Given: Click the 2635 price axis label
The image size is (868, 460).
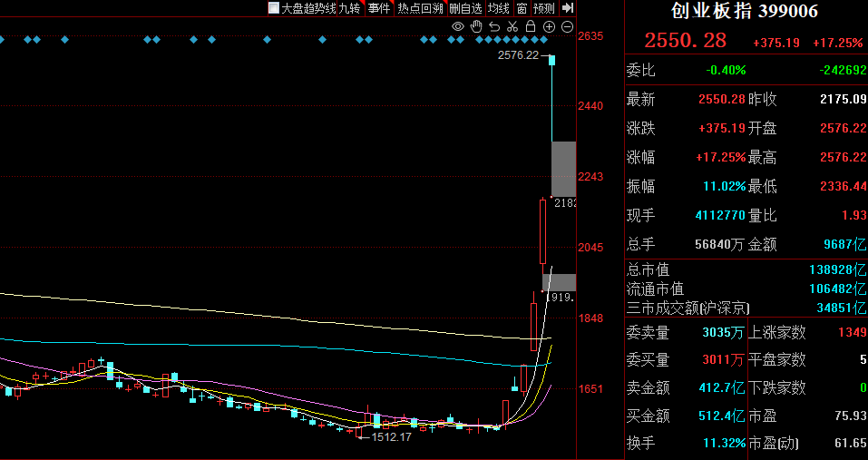Looking at the screenshot, I should [590, 36].
